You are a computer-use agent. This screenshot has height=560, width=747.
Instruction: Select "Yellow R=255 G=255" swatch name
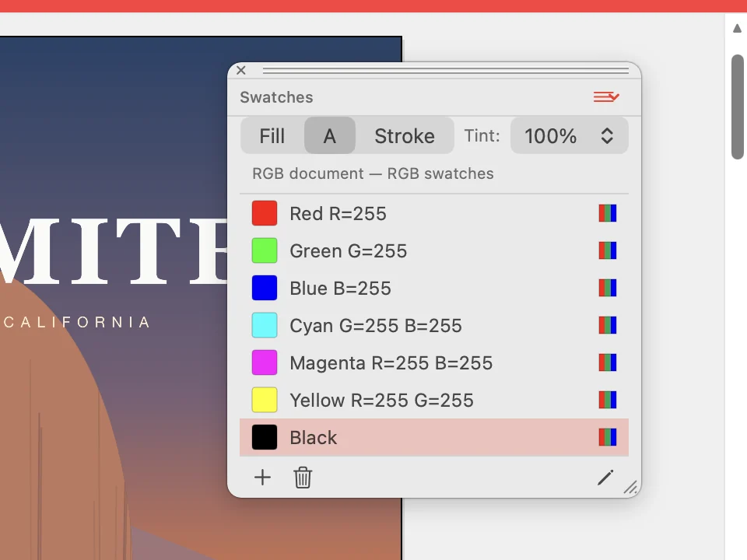pos(381,401)
